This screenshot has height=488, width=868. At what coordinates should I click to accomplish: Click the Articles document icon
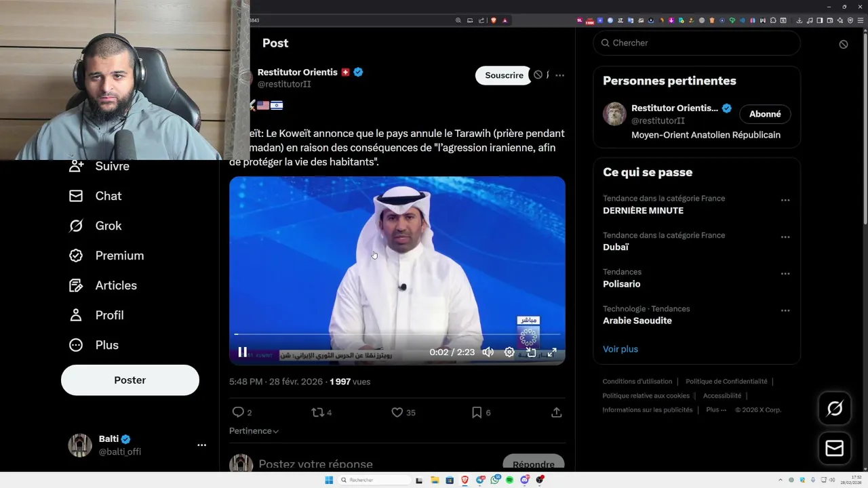[x=76, y=285]
